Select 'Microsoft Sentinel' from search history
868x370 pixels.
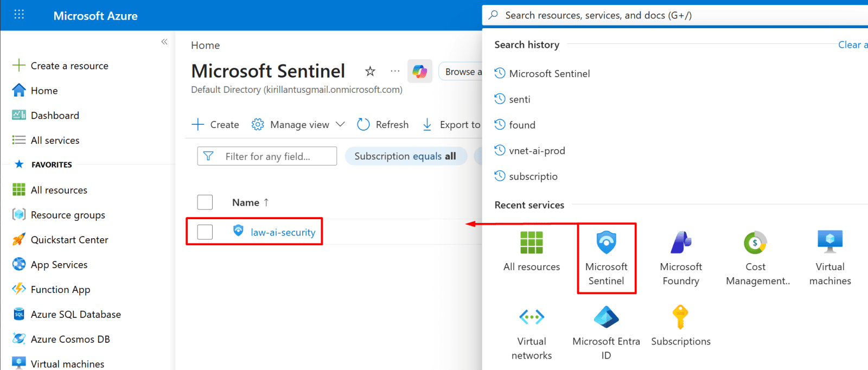click(x=550, y=73)
